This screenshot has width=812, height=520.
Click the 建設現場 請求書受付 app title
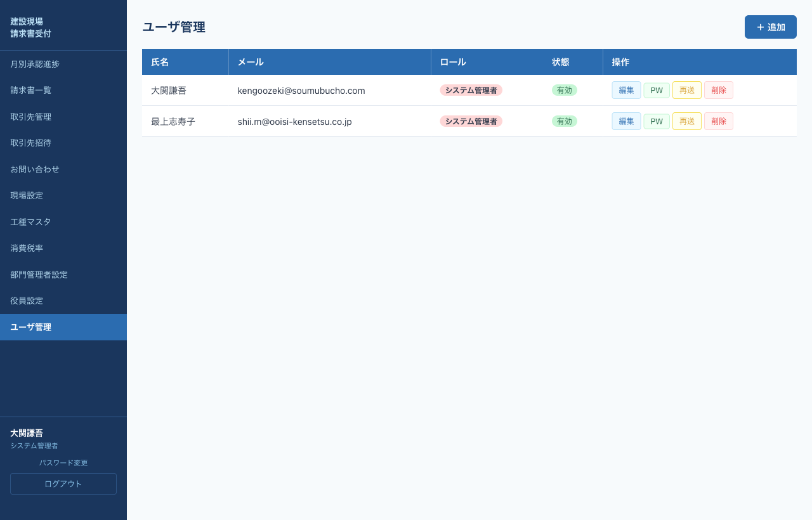30,27
